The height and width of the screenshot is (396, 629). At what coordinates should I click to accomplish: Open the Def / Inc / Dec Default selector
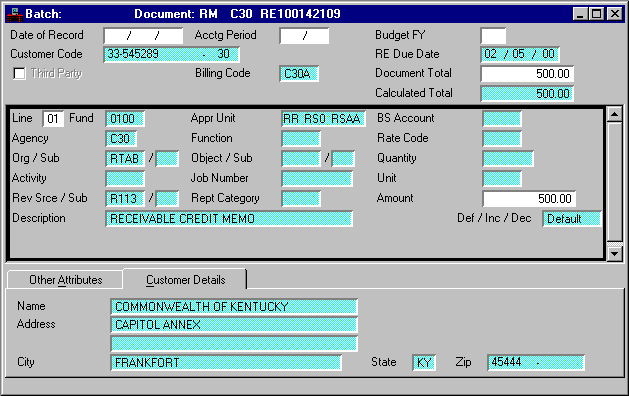572,219
